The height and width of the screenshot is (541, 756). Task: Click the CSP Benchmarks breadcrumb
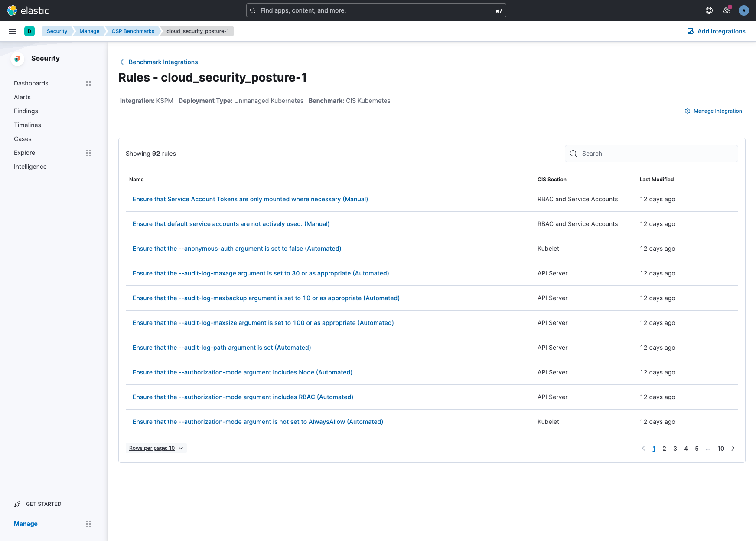coord(133,31)
